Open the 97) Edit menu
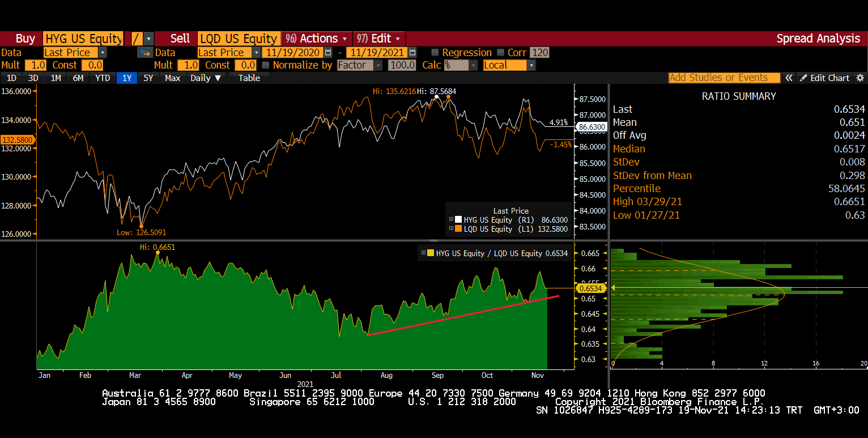 [379, 39]
